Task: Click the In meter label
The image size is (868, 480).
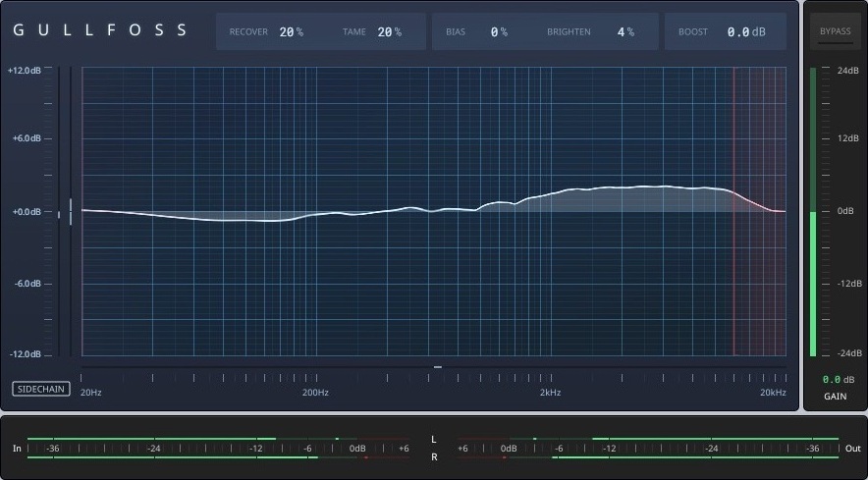Action: (x=17, y=449)
